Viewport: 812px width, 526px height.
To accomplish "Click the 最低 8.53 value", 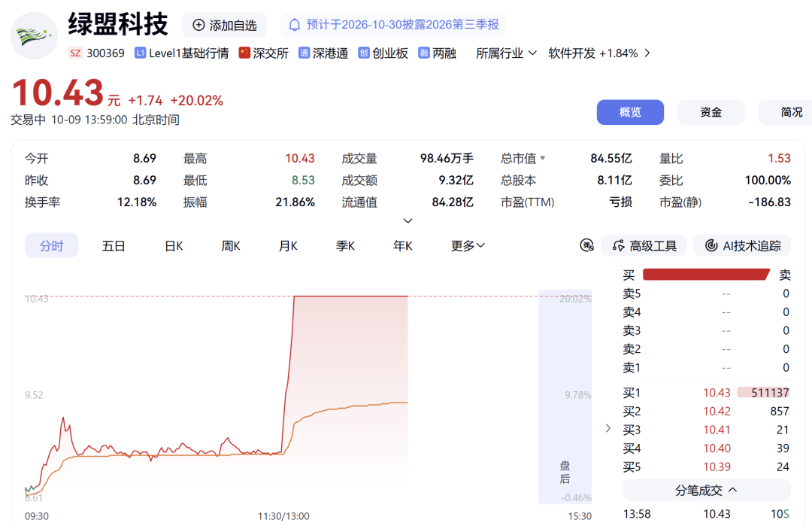I will (x=303, y=180).
